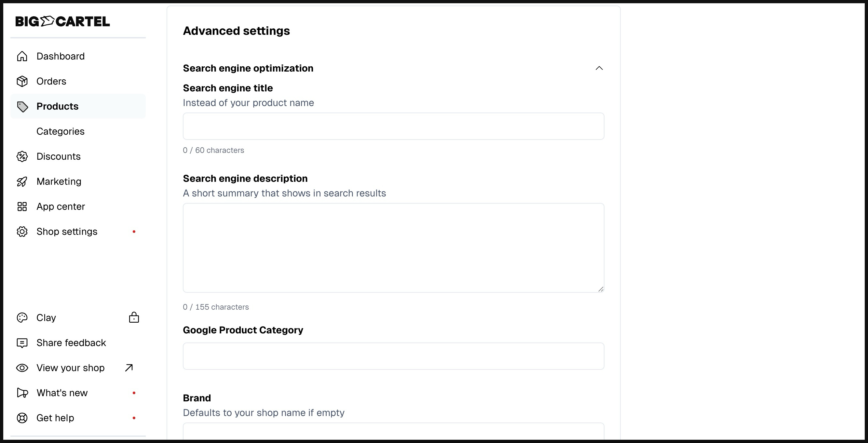The width and height of the screenshot is (868, 443).
Task: Click the Clay theme palette icon
Action: click(x=22, y=318)
